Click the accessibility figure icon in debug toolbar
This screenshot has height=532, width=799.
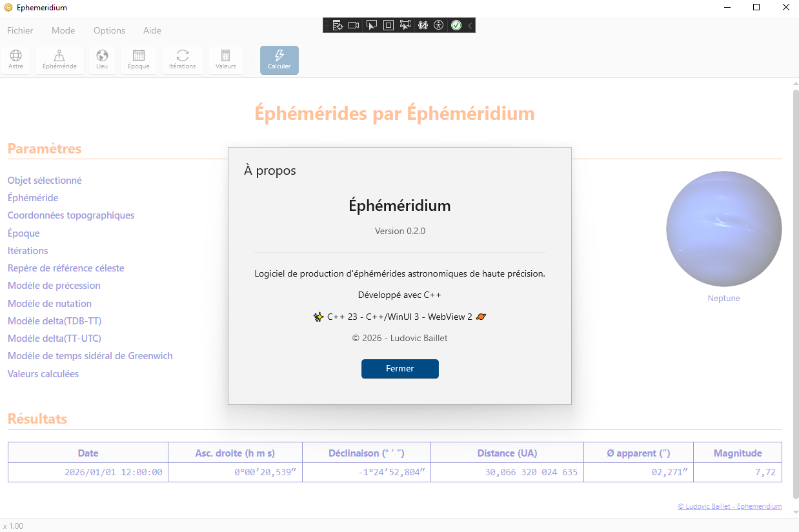[439, 25]
